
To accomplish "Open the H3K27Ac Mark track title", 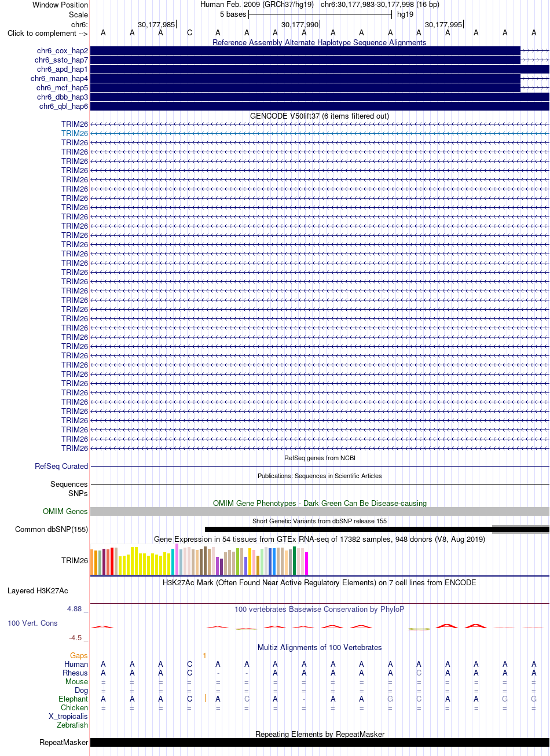I will [x=320, y=582].
